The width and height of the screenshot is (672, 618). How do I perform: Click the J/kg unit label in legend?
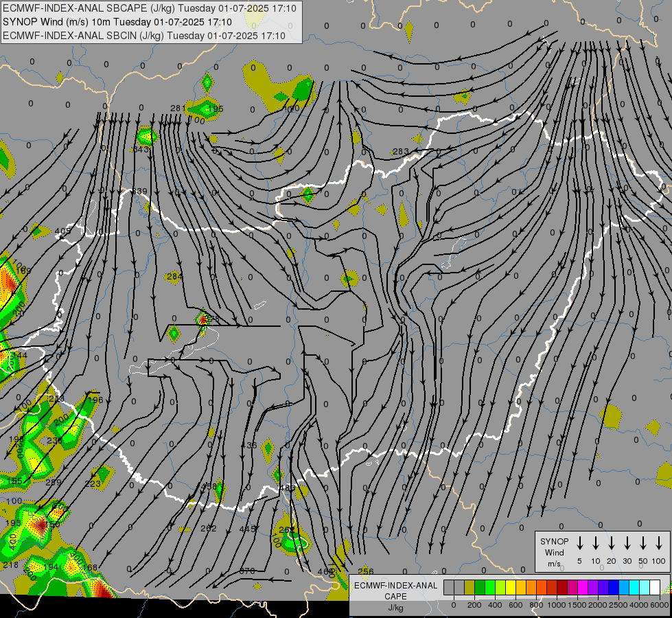click(x=395, y=608)
